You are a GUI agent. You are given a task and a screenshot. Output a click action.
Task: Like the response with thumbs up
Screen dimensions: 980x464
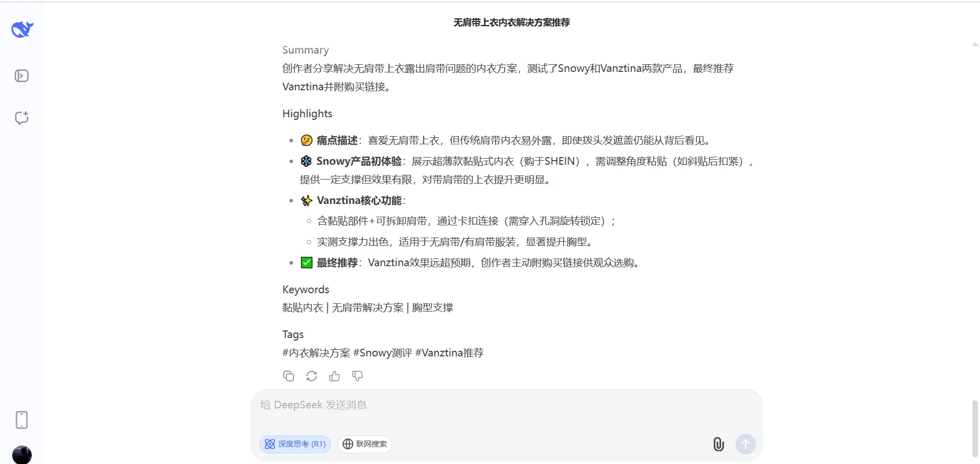click(x=334, y=376)
